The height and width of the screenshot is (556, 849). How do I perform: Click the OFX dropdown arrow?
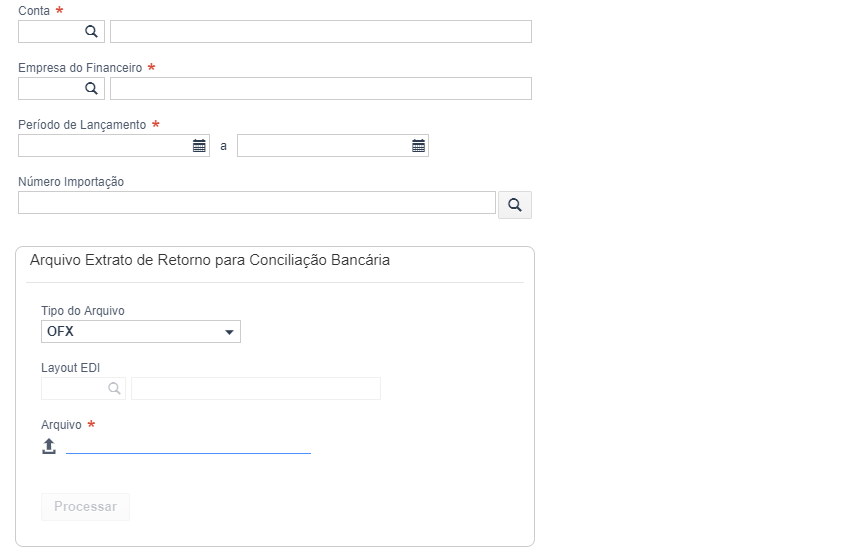229,332
